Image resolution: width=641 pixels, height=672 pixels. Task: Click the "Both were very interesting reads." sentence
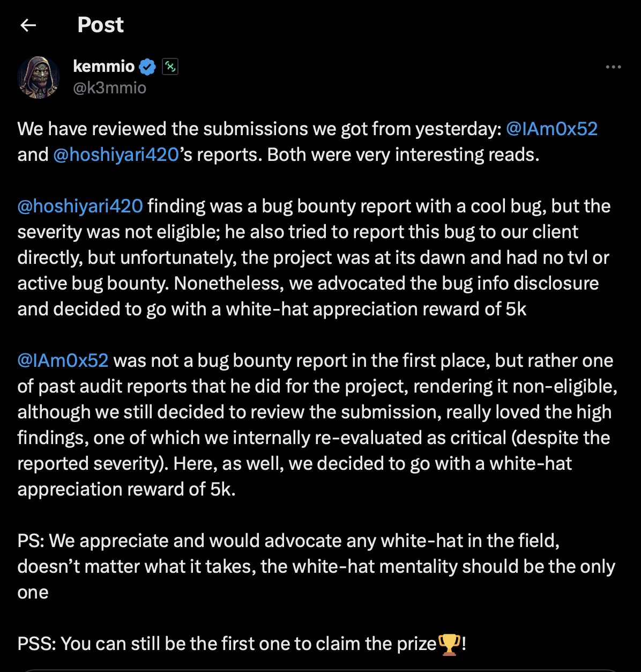[x=403, y=154]
